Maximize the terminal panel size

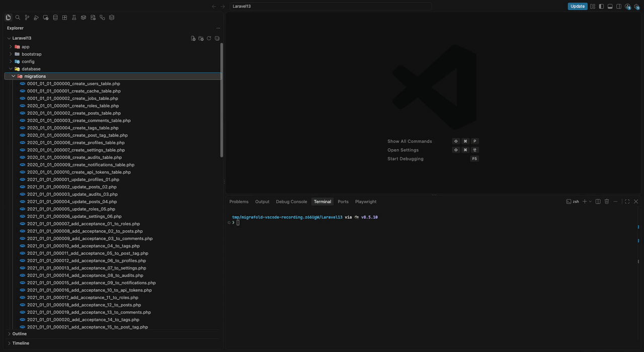pos(627,202)
